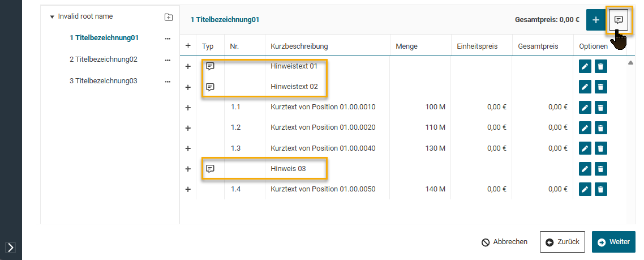Click the add note comment icon button
This screenshot has height=260, width=644.
pyautogui.click(x=619, y=20)
